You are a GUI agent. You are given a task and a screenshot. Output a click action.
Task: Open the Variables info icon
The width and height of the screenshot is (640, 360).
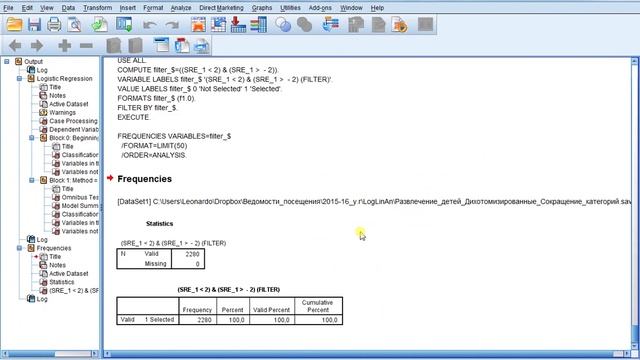(x=259, y=25)
